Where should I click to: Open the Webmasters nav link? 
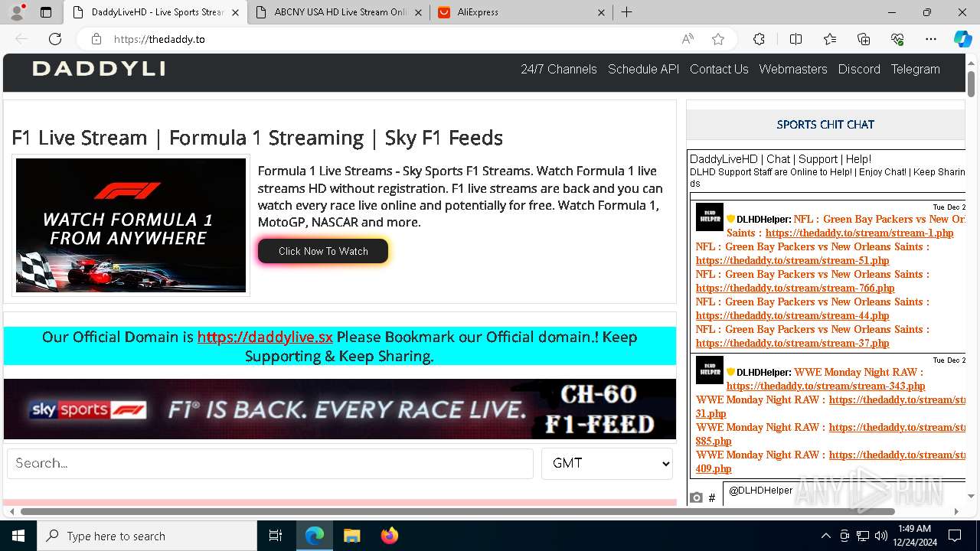coord(793,69)
